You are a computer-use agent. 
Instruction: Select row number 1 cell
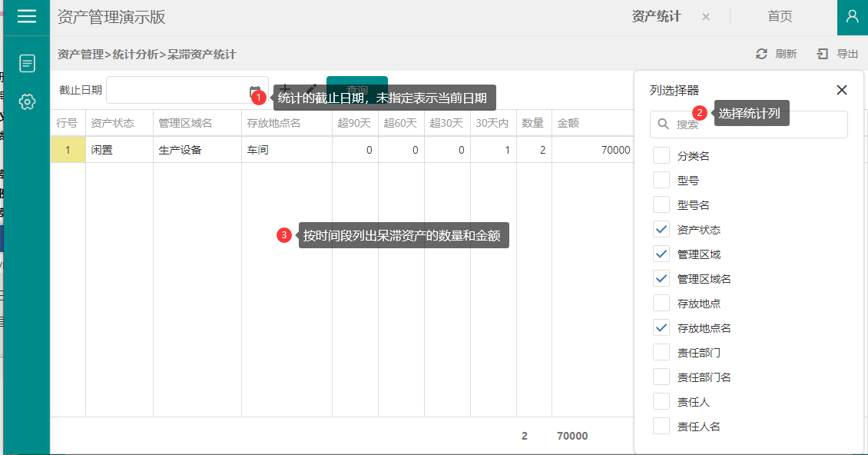click(68, 150)
